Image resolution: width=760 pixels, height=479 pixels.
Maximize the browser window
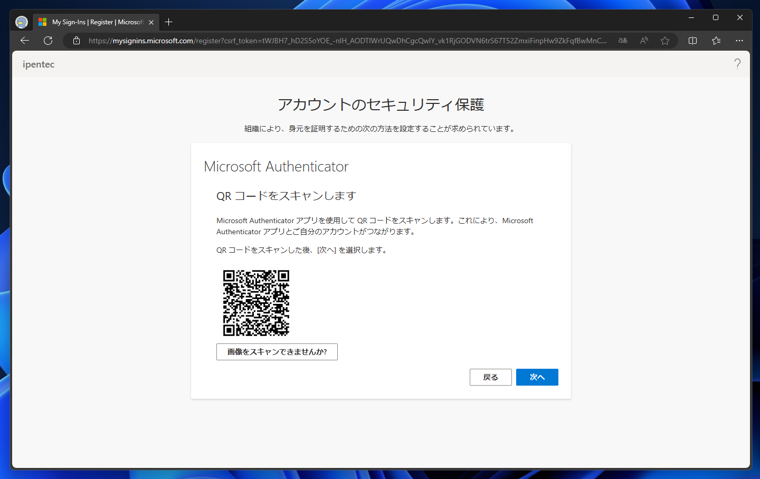point(715,17)
